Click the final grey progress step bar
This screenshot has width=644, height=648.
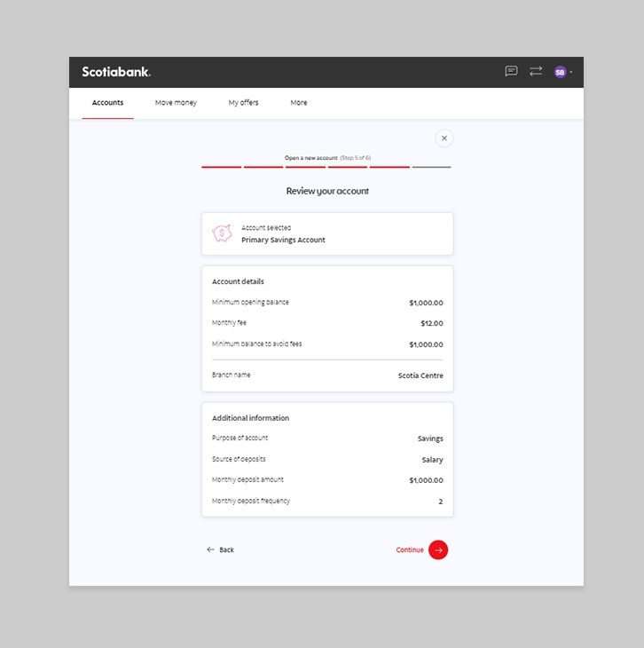pyautogui.click(x=431, y=167)
